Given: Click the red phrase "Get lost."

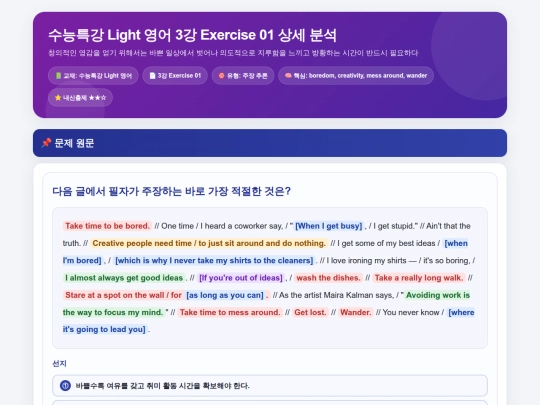Looking at the screenshot, I should point(310,312).
